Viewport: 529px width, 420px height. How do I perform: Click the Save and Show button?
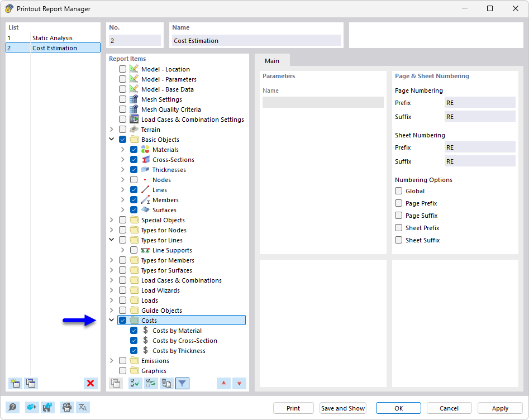coord(342,408)
